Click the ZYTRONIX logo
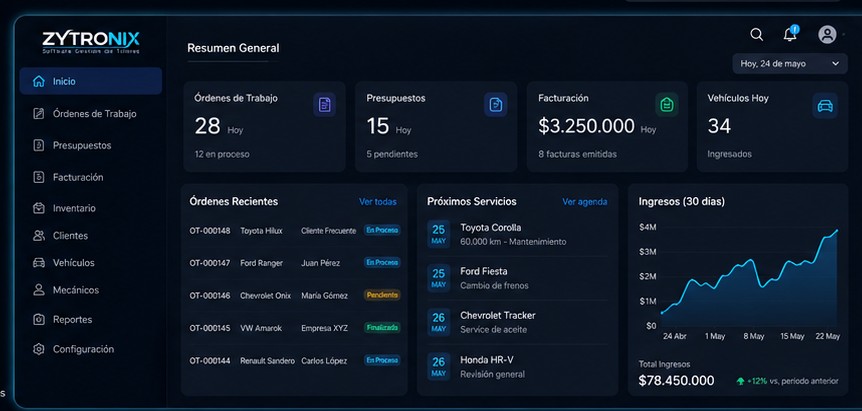862x411 pixels. [91, 42]
